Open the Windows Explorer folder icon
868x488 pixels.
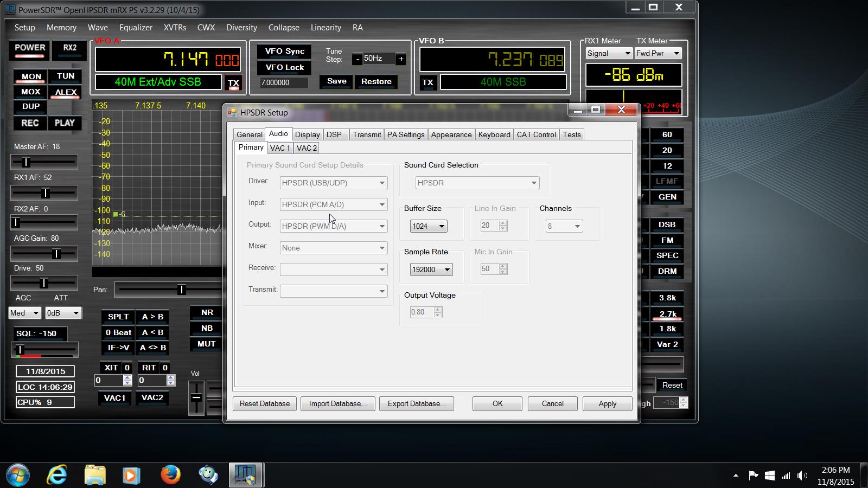coord(95,475)
